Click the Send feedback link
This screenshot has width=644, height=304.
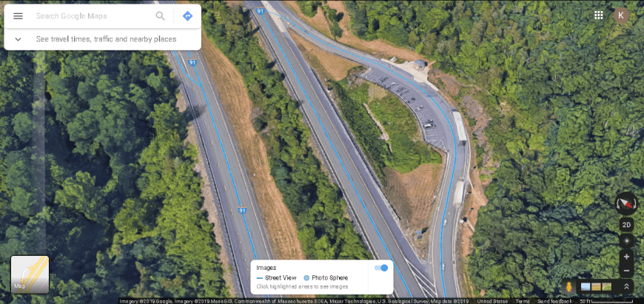tap(554, 301)
